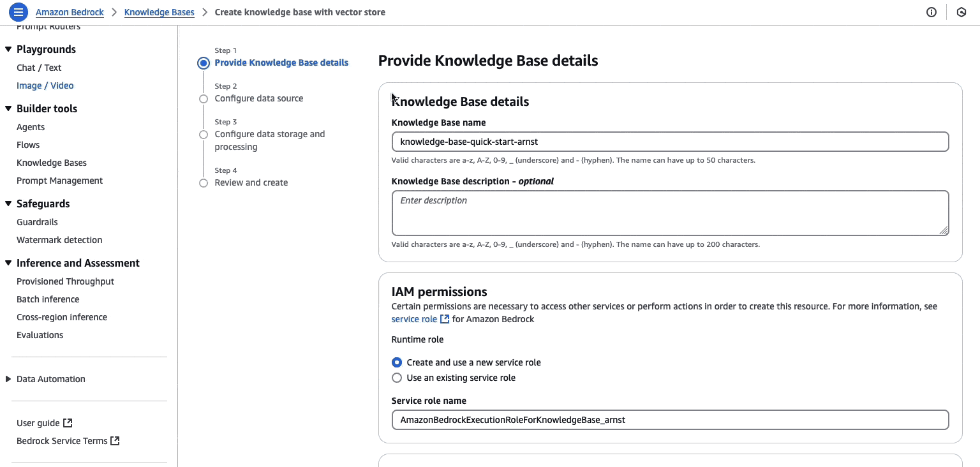Screen dimensions: 980x467
Task: Click the info icon in the header
Action: tap(932, 12)
